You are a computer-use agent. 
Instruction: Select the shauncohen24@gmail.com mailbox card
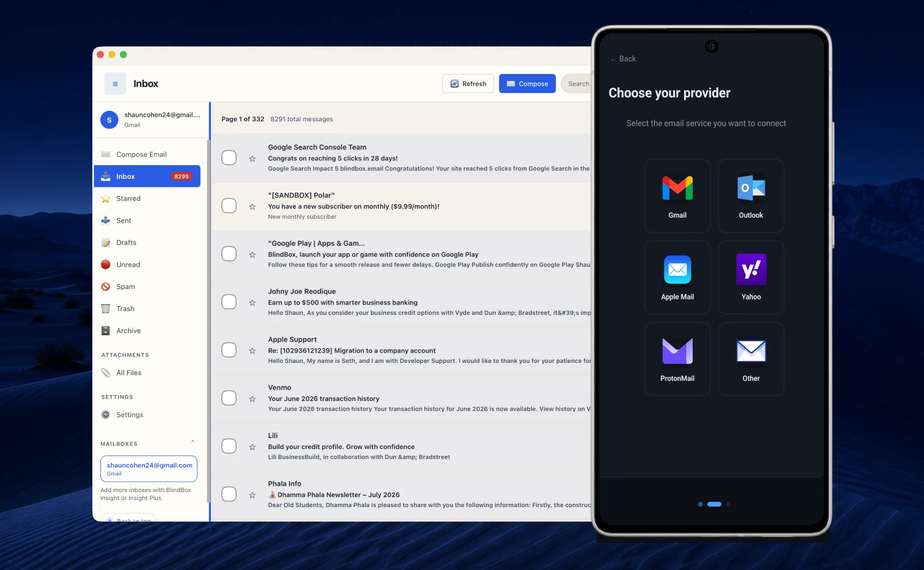[x=149, y=469]
